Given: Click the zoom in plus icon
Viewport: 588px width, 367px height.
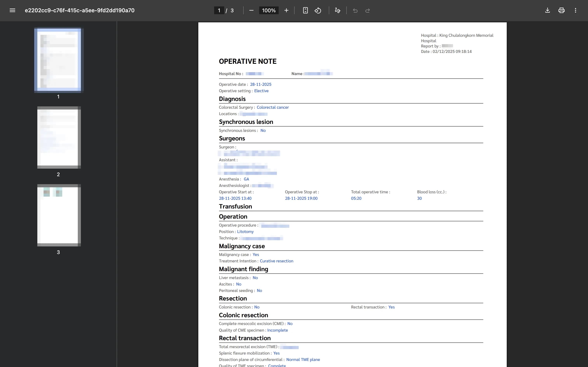Looking at the screenshot, I should (x=286, y=11).
